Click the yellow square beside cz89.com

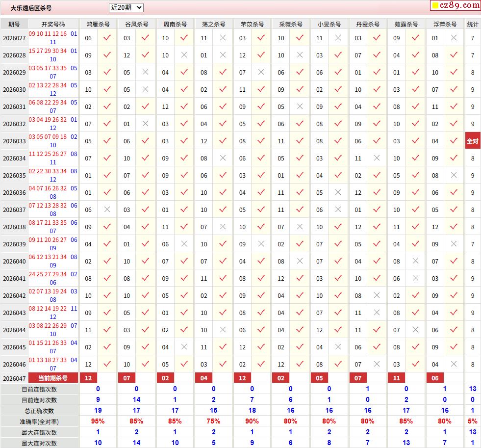tap(434, 6)
